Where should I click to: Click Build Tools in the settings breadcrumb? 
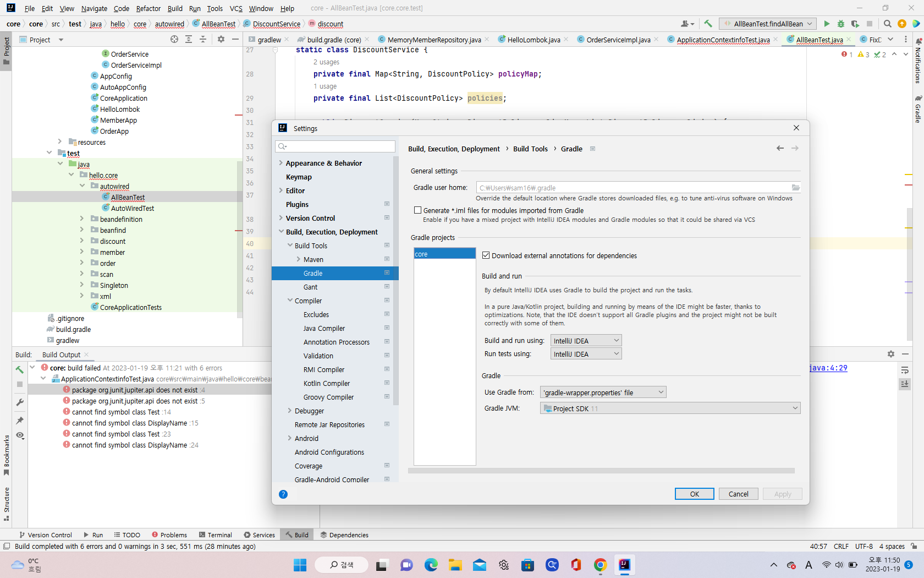pyautogui.click(x=530, y=149)
